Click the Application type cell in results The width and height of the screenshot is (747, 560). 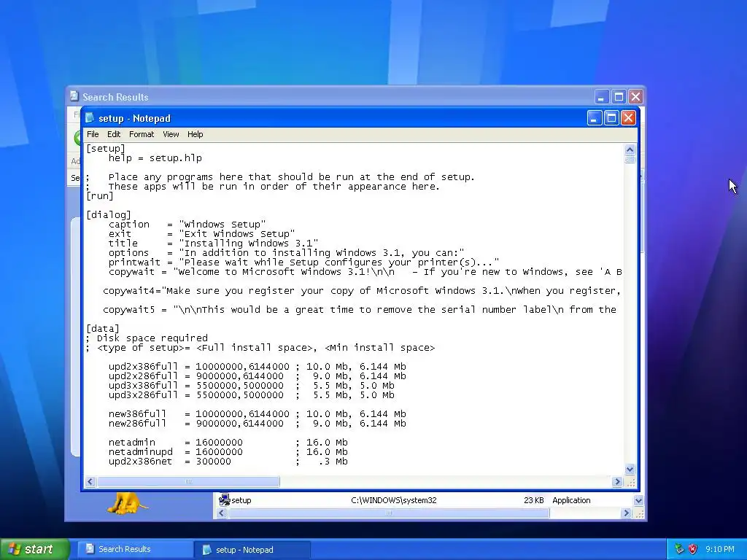tap(571, 500)
